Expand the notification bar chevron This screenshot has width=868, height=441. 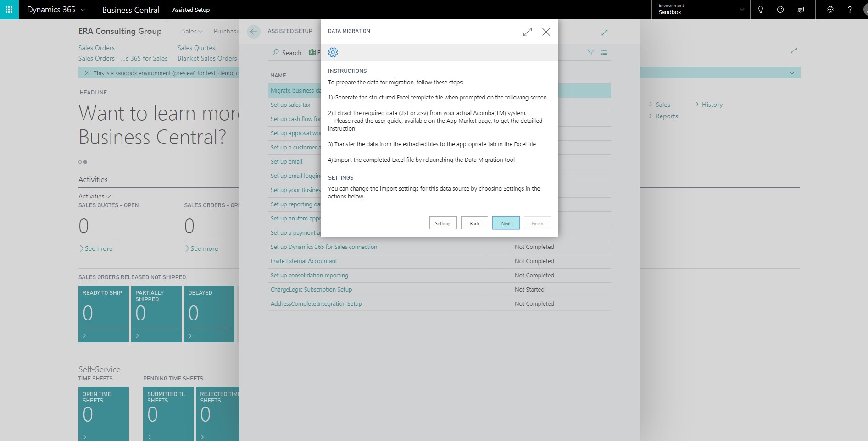(x=792, y=73)
